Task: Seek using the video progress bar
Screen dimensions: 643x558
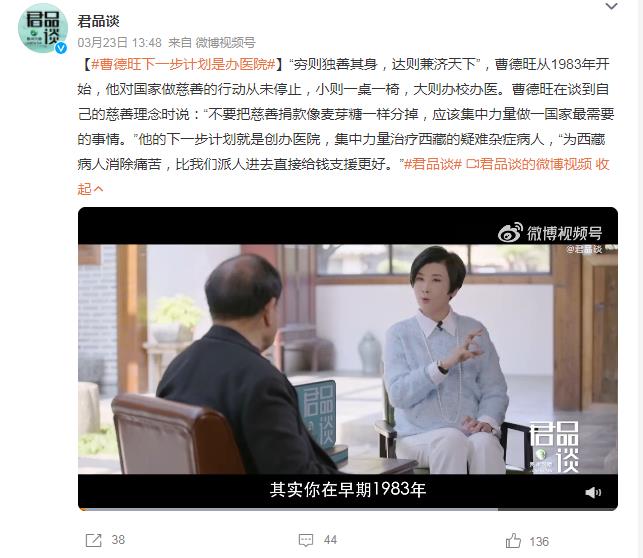Action: pyautogui.click(x=348, y=509)
